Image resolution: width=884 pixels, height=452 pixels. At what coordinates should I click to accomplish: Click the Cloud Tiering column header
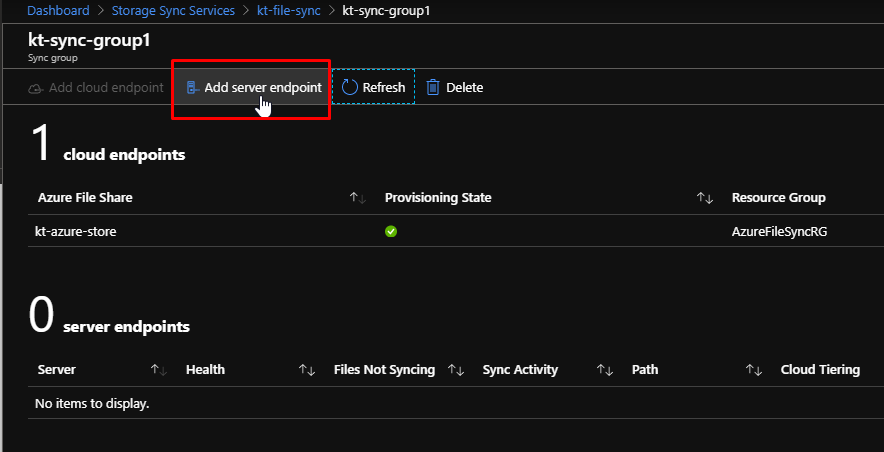tap(820, 370)
